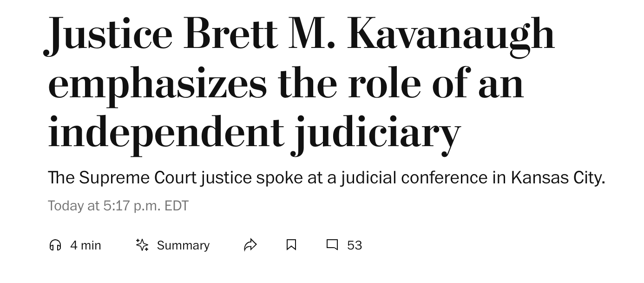Click the 53 comments count
This screenshot has width=644, height=283.
tap(355, 245)
